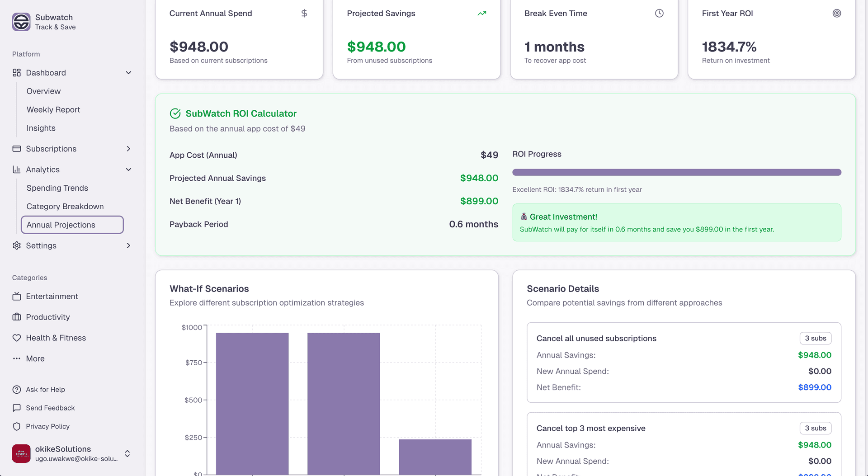Screen dimensions: 868x476
Task: Click the Ask for Help question icon
Action: pyautogui.click(x=17, y=389)
